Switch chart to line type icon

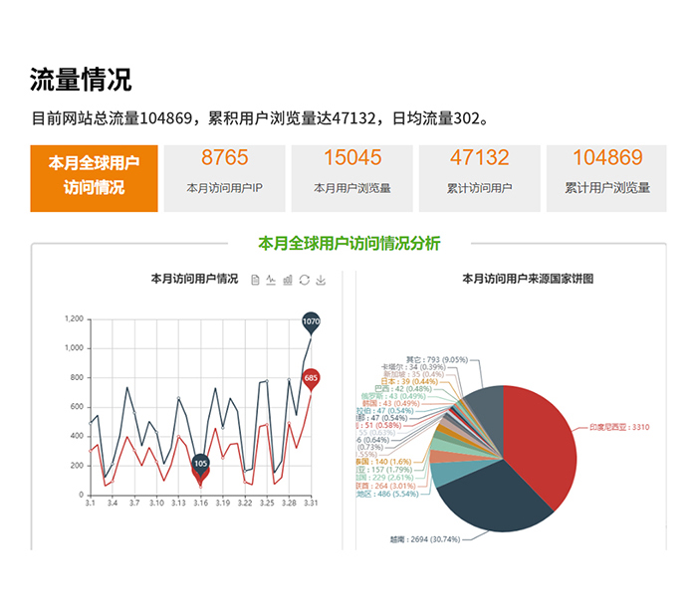pyautogui.click(x=271, y=280)
